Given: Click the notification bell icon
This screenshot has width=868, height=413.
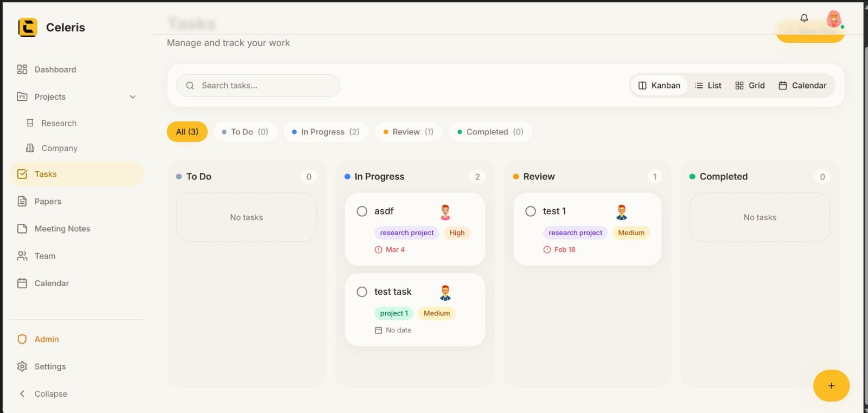Looking at the screenshot, I should [804, 18].
